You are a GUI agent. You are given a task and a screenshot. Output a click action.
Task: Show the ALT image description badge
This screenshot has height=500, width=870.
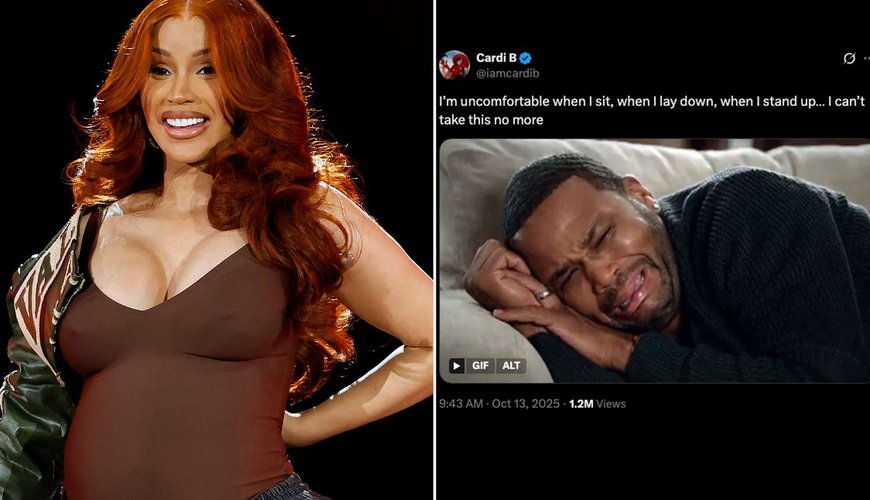[511, 365]
